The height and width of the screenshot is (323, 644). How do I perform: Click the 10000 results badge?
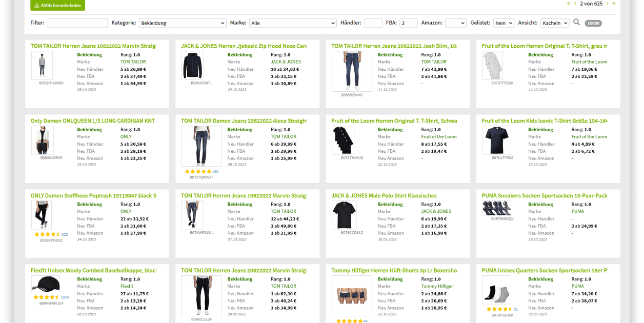coord(593,23)
